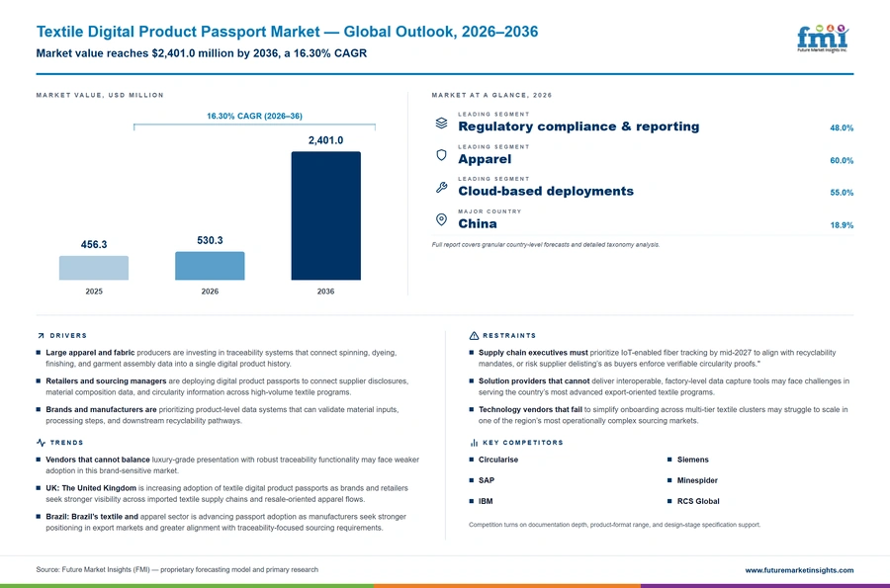
Task: Click the IBM competitor entry
Action: click(x=486, y=501)
